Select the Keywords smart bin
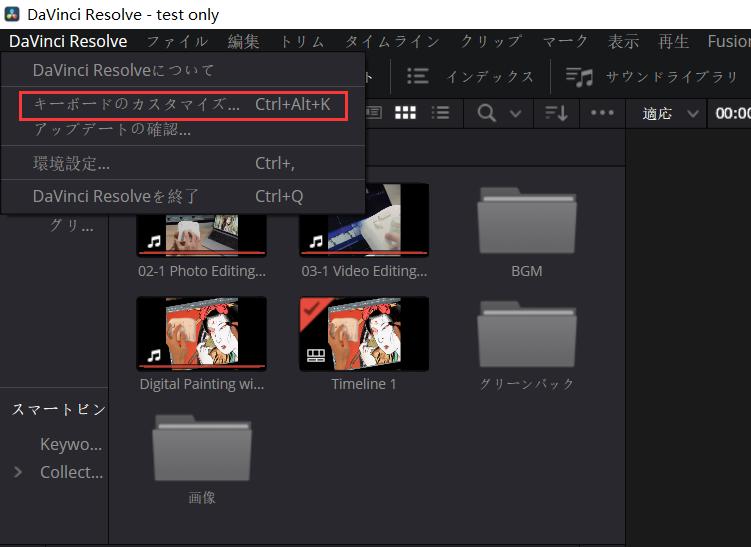 coord(71,444)
